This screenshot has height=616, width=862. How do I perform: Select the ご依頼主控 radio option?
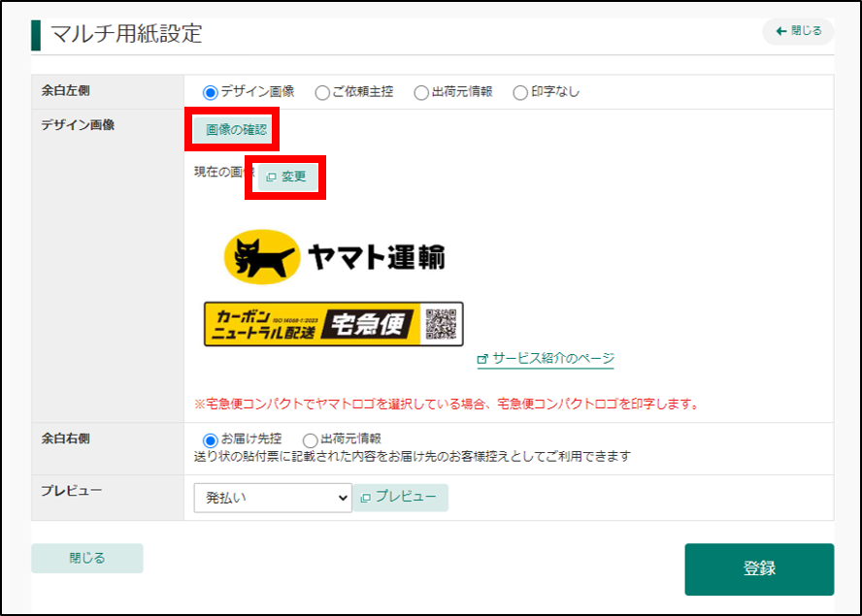[322, 92]
